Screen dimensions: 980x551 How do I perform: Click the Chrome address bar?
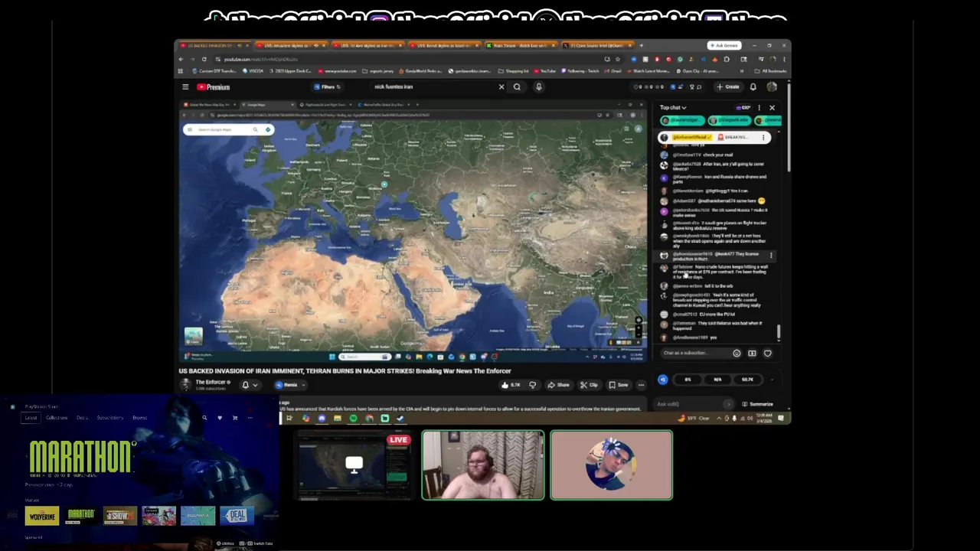point(406,59)
